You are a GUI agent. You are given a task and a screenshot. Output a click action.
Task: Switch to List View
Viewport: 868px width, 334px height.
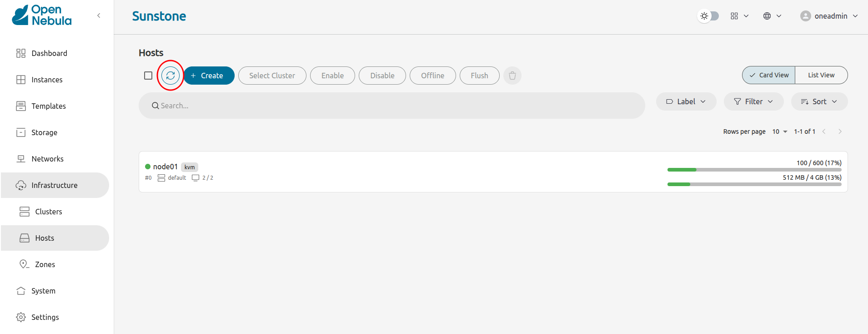[x=821, y=75]
